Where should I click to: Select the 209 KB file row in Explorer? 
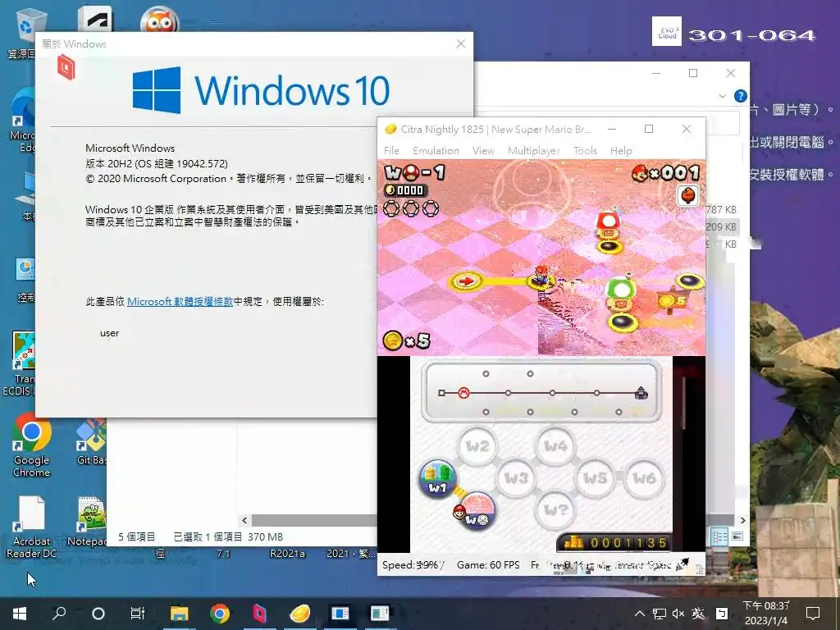[721, 226]
